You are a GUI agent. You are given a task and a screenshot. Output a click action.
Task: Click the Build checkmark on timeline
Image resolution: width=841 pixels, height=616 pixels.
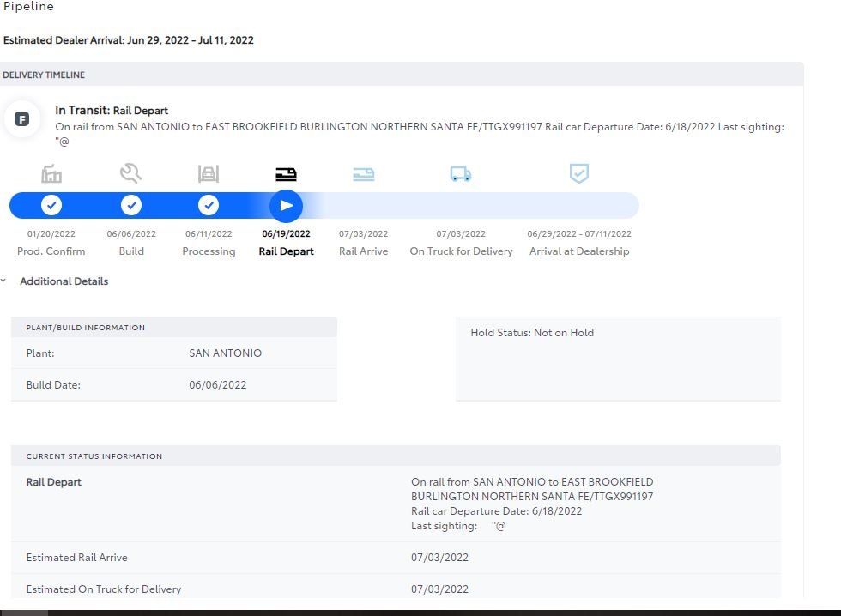pyautogui.click(x=130, y=205)
